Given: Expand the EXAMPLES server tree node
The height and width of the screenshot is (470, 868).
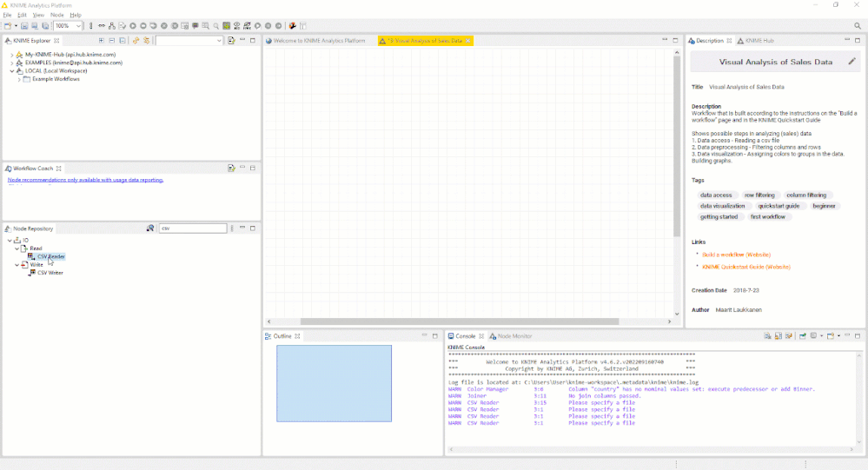Looking at the screenshot, I should tap(11, 63).
